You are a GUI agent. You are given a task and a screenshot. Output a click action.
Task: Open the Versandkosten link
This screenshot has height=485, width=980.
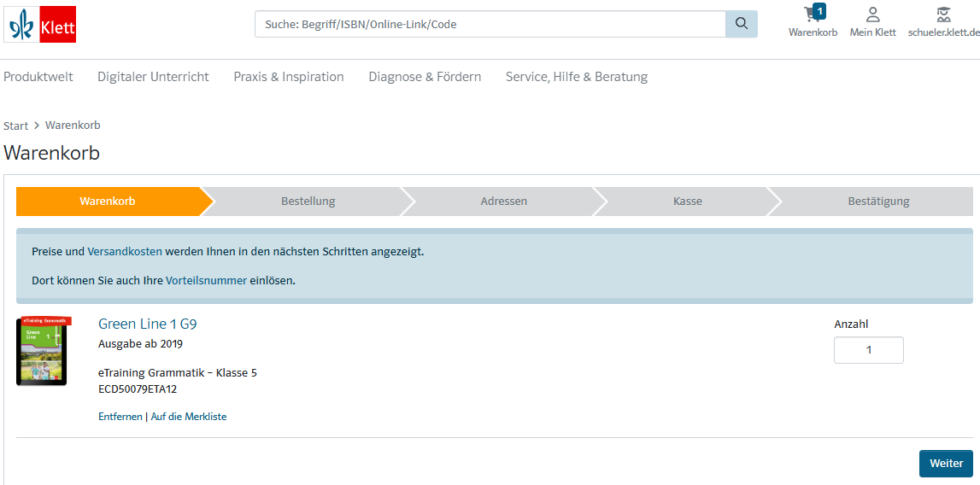125,252
